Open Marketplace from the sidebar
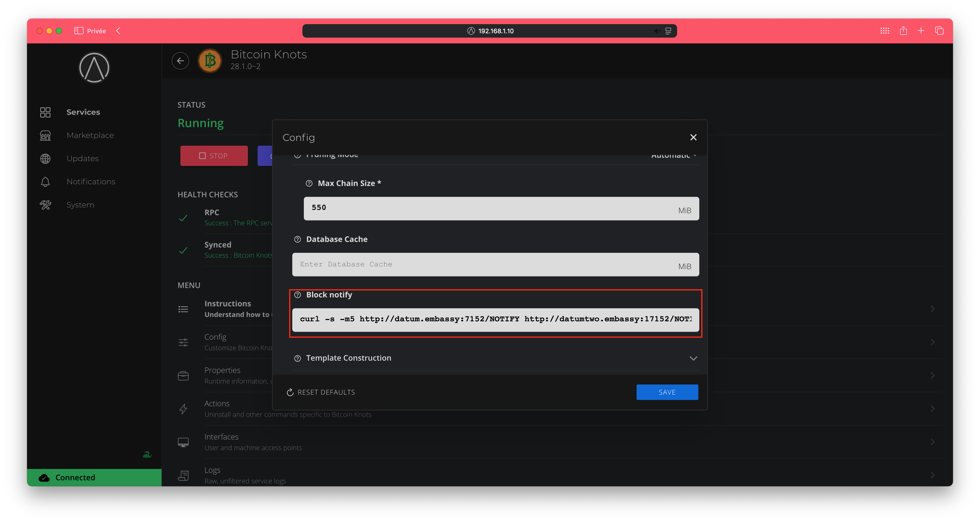Image resolution: width=980 pixels, height=522 pixels. point(90,135)
